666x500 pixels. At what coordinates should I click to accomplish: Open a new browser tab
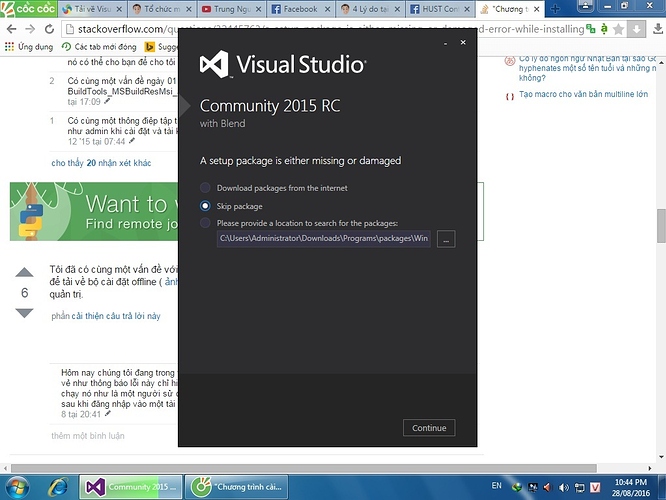555,9
